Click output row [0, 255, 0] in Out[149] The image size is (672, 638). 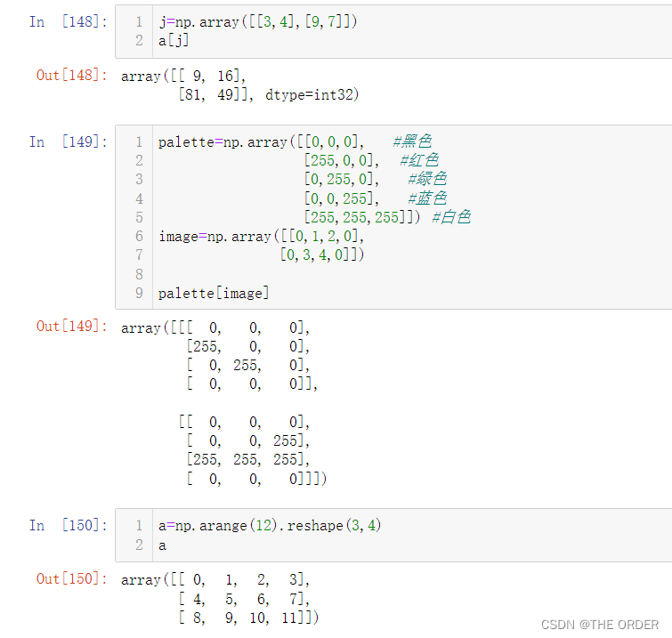[x=247, y=365]
